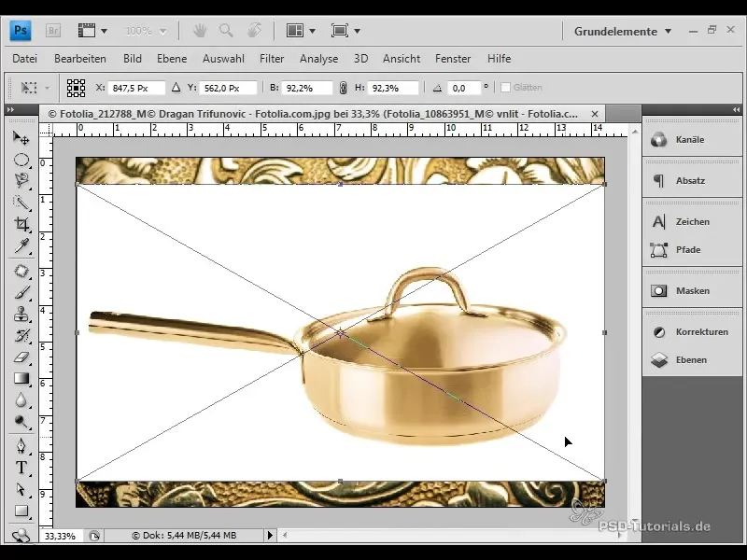
Task: Open the 3D menu
Action: coord(360,59)
